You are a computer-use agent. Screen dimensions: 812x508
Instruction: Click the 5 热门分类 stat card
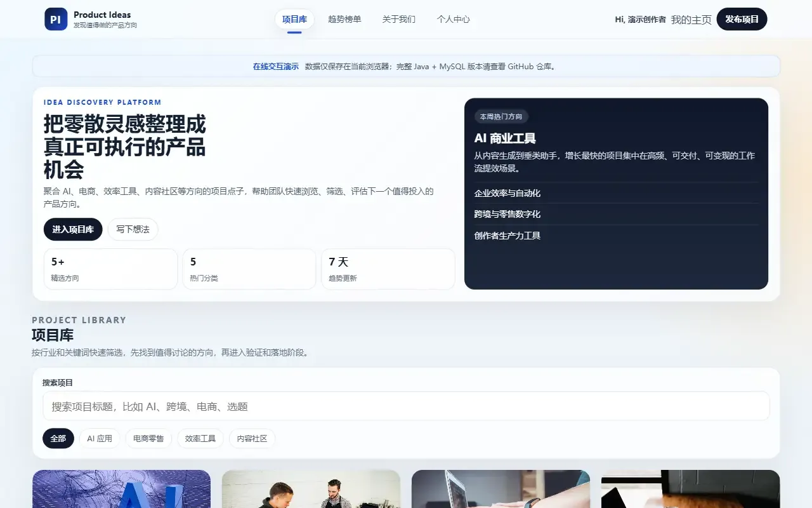click(x=249, y=269)
